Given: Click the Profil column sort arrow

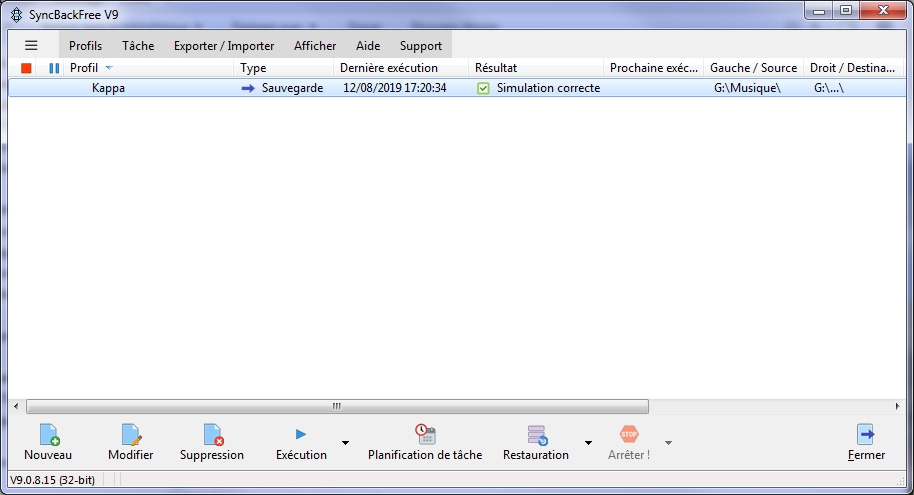Looking at the screenshot, I should pyautogui.click(x=109, y=68).
